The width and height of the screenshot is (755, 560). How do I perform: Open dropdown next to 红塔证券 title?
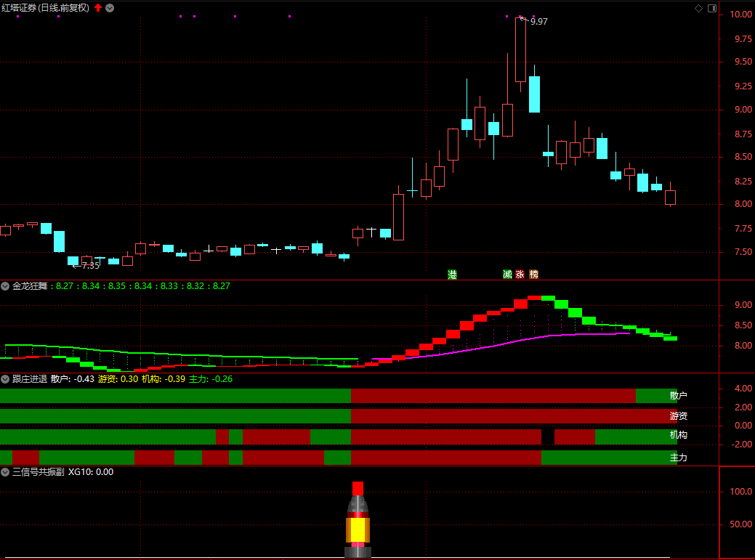click(110, 8)
